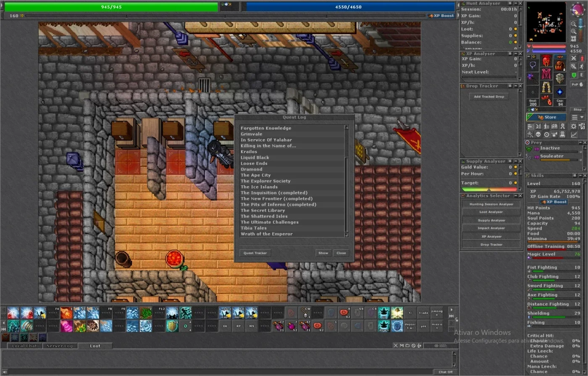588x376 pixels.
Task: Toggle the Chat Off button
Action: click(x=446, y=372)
